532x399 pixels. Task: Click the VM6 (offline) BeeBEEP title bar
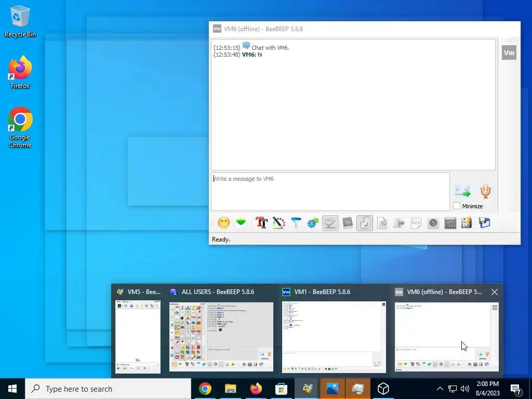pos(364,29)
